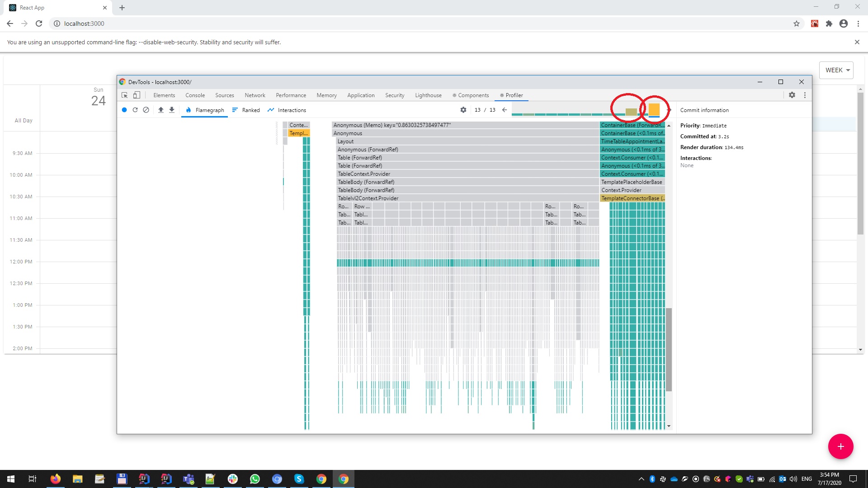Toggle device toolbar icon in DevTools
868x488 pixels.
[x=137, y=95]
